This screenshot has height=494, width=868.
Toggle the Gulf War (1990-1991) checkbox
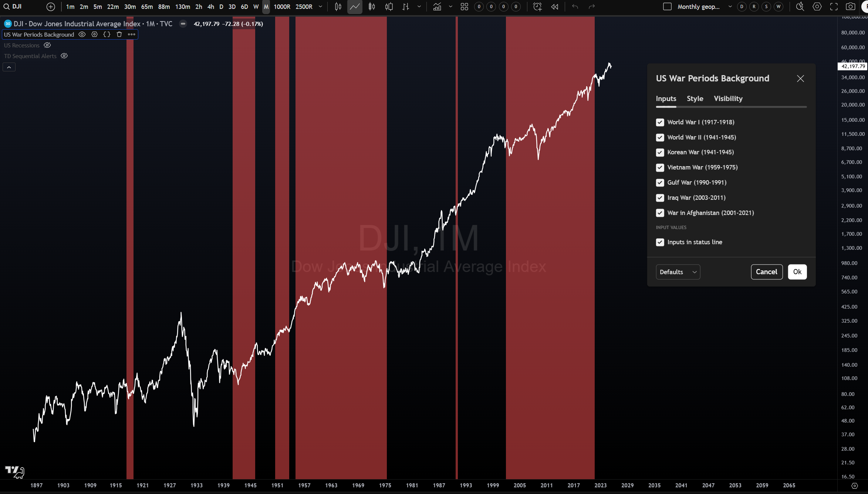pos(660,183)
